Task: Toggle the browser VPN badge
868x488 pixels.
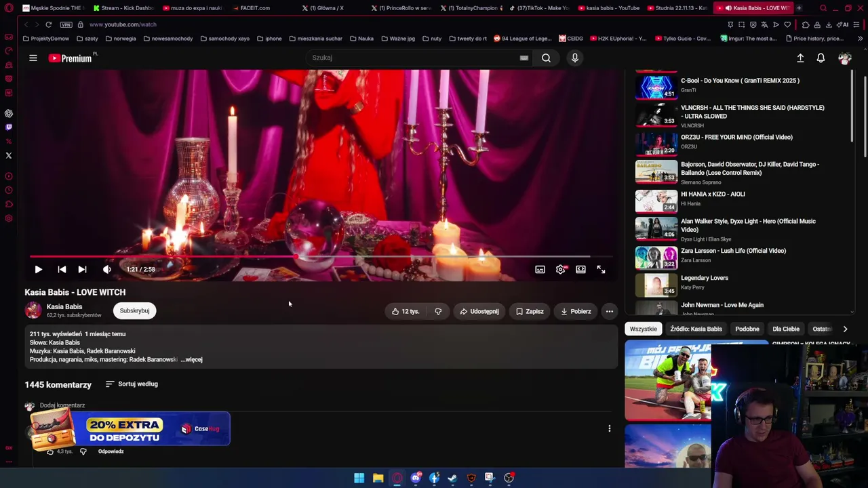Action: pyautogui.click(x=66, y=24)
